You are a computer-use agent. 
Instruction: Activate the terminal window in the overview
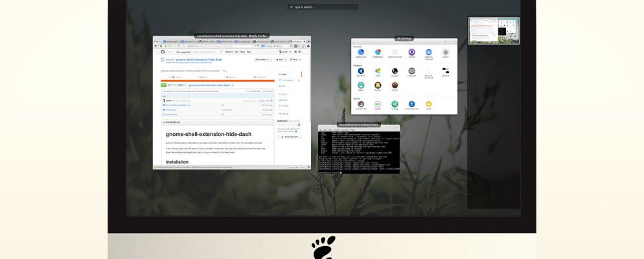click(x=359, y=150)
